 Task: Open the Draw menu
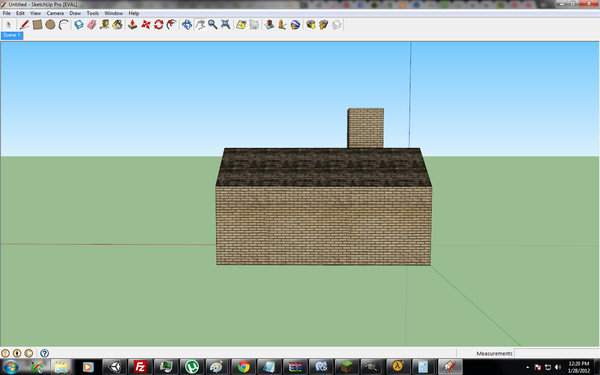point(75,13)
